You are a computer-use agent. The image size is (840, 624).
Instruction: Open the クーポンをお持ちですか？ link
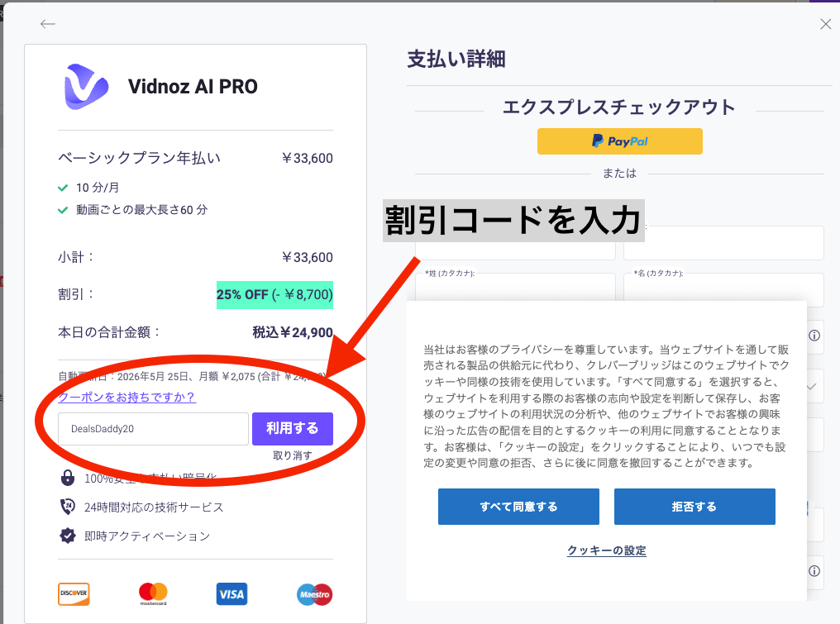coord(127,397)
